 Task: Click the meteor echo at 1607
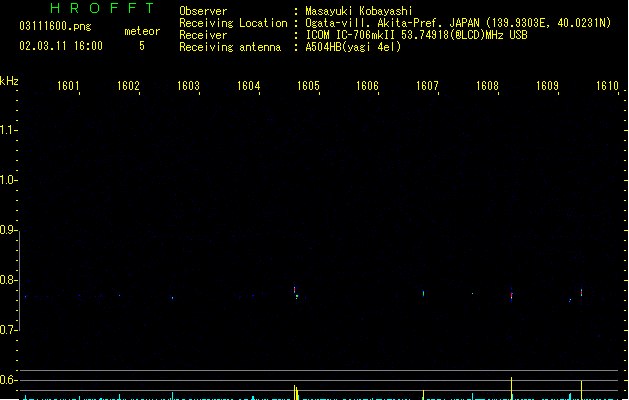tap(423, 293)
